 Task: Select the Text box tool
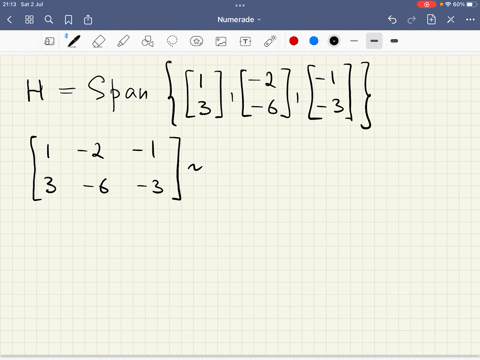click(x=245, y=41)
